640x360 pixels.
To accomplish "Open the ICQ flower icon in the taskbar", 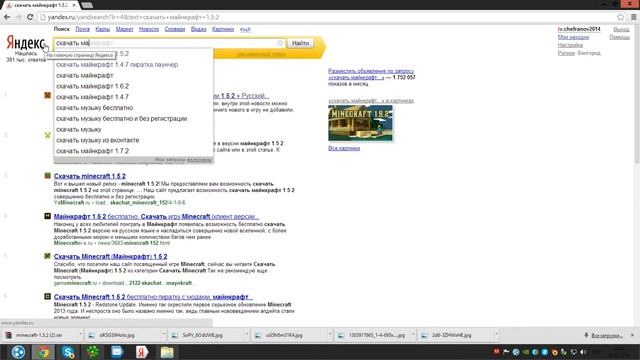I will tap(93, 352).
